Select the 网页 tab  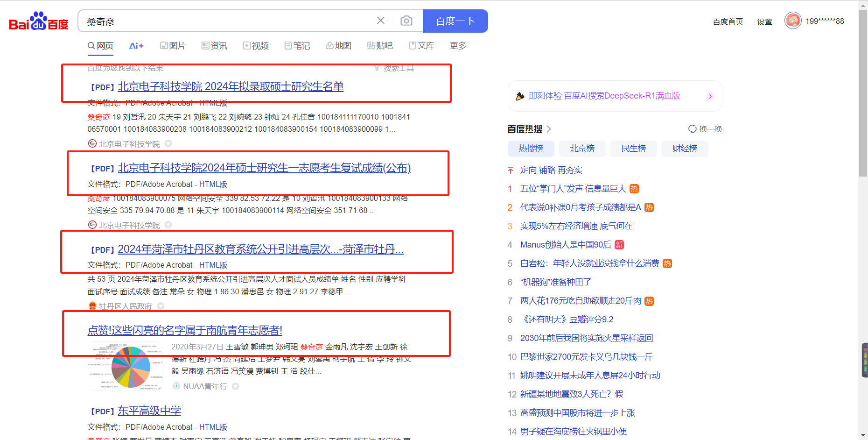(101, 46)
